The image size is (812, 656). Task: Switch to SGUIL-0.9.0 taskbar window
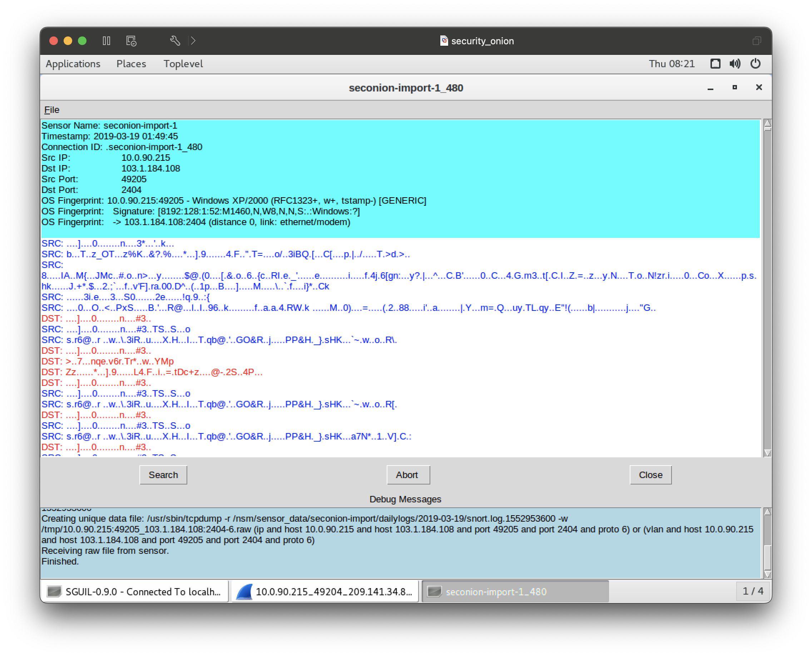134,591
